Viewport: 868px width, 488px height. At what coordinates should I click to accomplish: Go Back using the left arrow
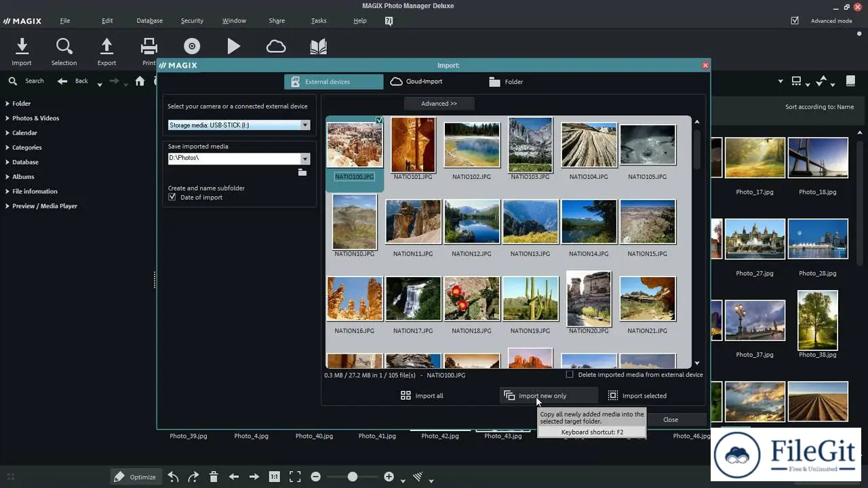pos(62,81)
